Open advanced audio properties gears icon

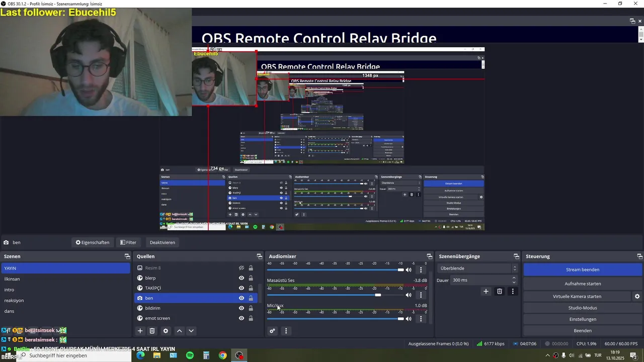(272, 331)
